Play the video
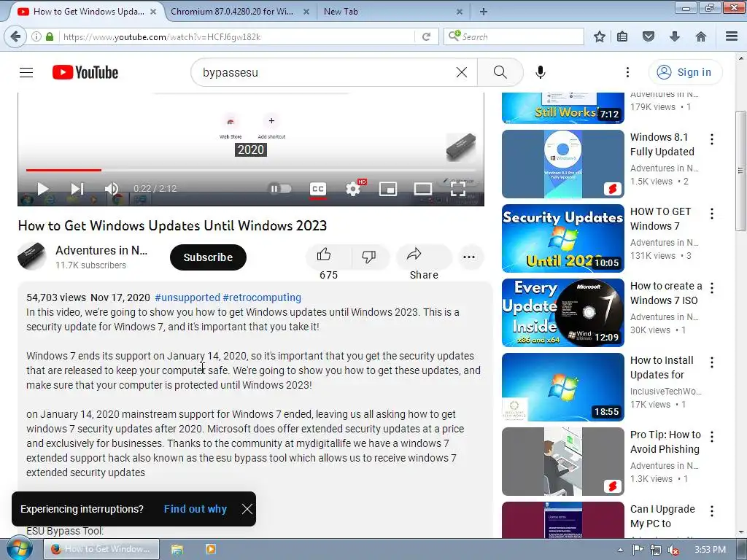 (x=42, y=189)
